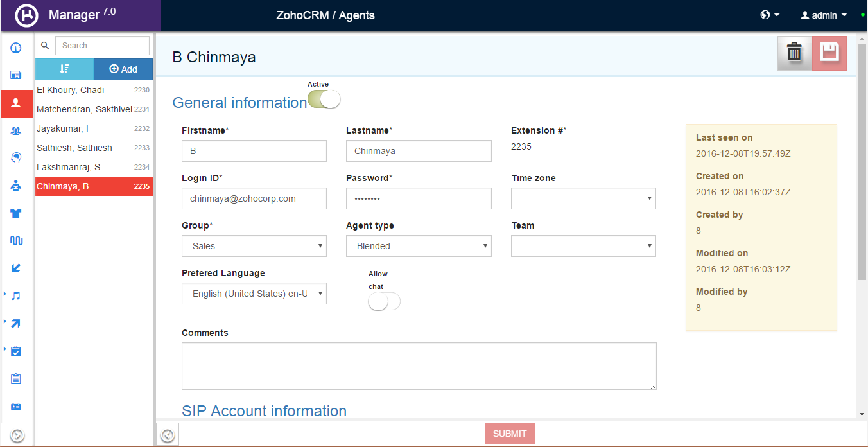Expand the music note sidebar submenu arrow
Screen dimensions: 868x447
click(x=5, y=294)
